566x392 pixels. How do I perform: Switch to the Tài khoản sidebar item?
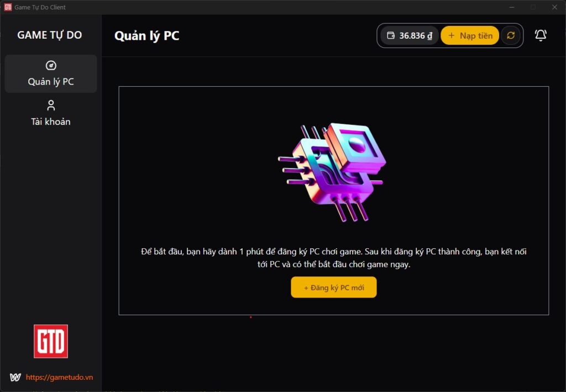coord(51,113)
